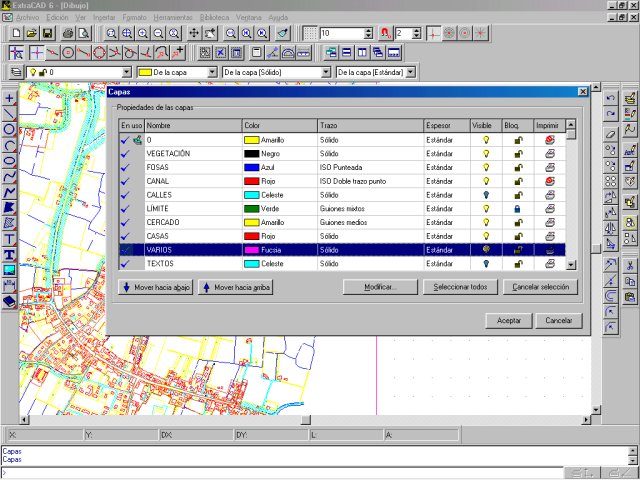
Task: Click the 'Mover hacia arriba' button
Action: [236, 287]
